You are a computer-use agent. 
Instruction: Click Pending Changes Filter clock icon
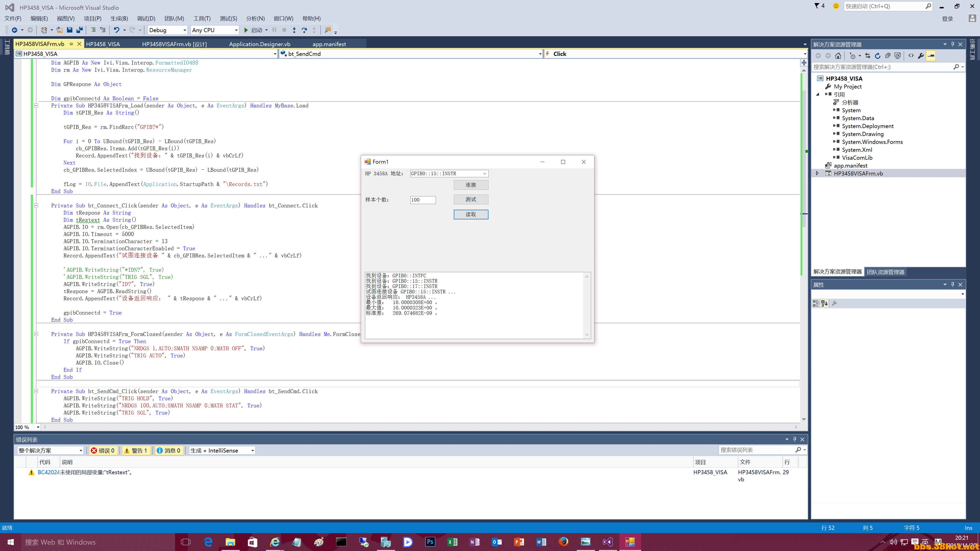coord(853,56)
